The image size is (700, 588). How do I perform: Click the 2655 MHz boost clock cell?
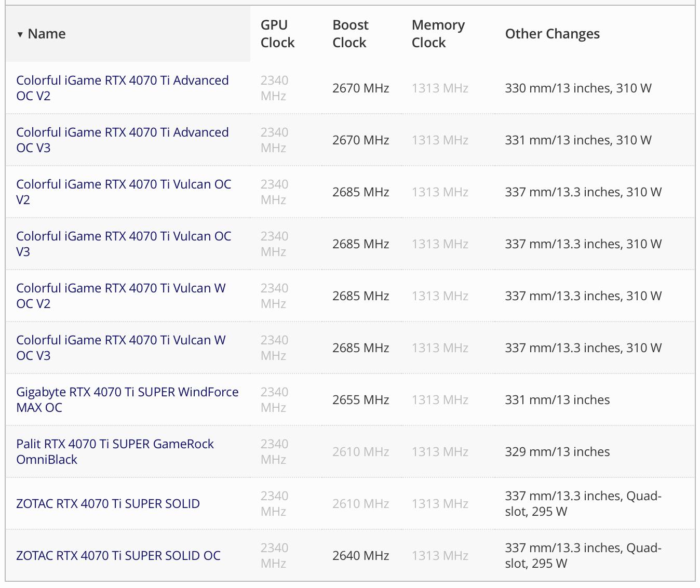point(360,400)
